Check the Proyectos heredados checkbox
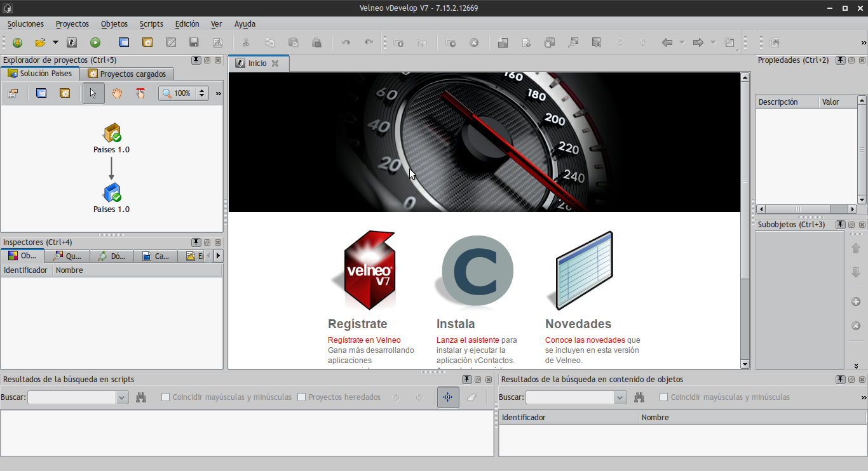 [302, 397]
